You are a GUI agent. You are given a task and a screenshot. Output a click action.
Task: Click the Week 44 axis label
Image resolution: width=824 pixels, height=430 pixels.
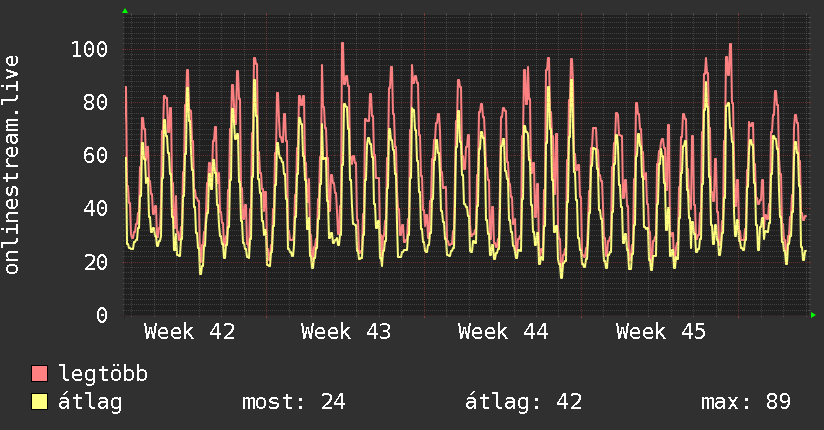[x=503, y=332]
